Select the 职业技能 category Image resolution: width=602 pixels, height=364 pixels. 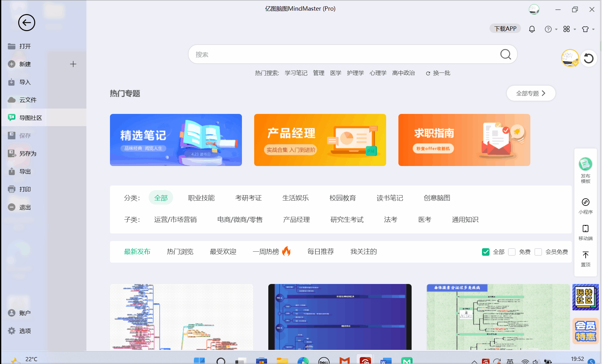pos(201,198)
